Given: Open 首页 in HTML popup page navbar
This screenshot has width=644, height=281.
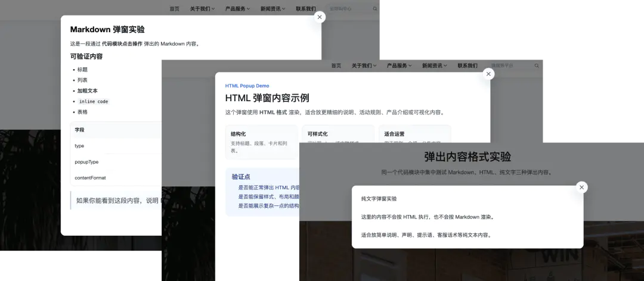Looking at the screenshot, I should pos(336,65).
